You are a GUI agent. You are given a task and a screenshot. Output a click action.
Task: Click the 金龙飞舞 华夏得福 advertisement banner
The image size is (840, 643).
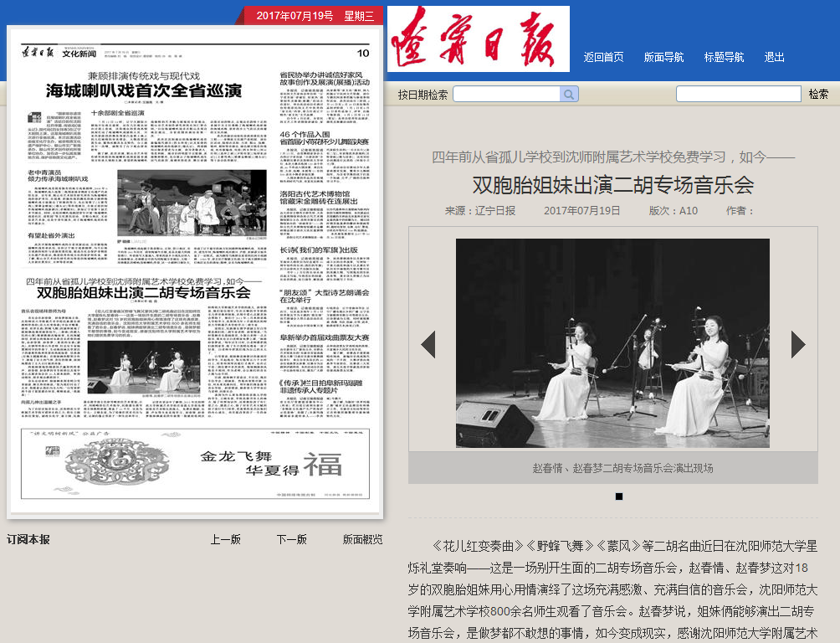(x=194, y=462)
